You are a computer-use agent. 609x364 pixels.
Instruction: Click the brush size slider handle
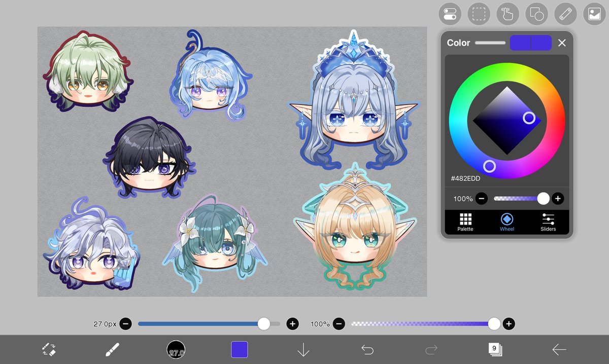pos(264,323)
